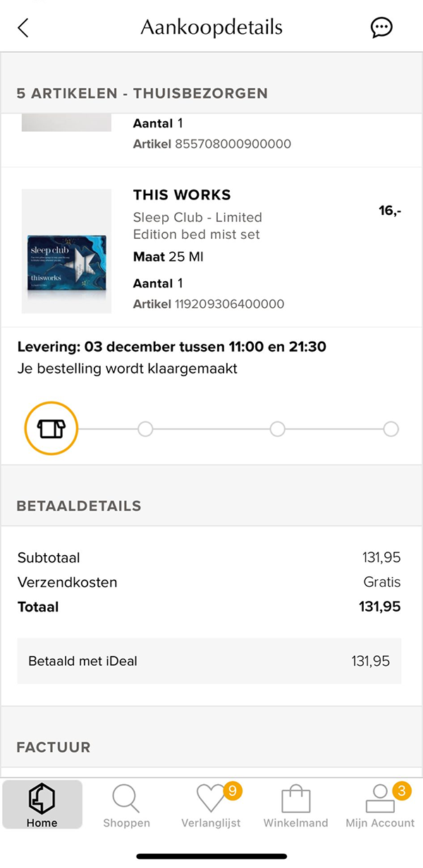Tap the BETAALDETAILS section header
The height and width of the screenshot is (868, 423).
(x=79, y=506)
